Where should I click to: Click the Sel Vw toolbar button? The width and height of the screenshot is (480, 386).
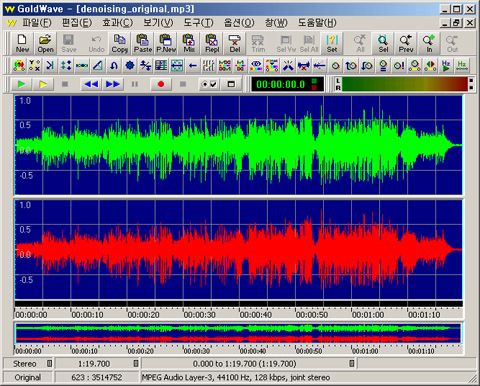(x=286, y=43)
